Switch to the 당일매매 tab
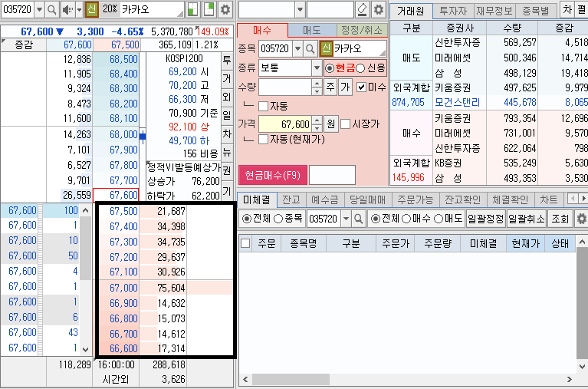Image resolution: width=588 pixels, height=389 pixels. point(367,199)
